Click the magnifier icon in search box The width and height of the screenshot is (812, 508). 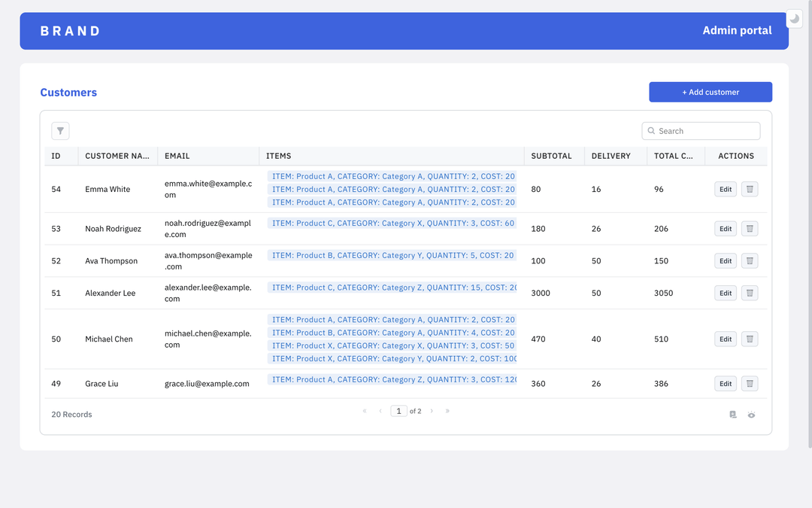[x=651, y=130]
